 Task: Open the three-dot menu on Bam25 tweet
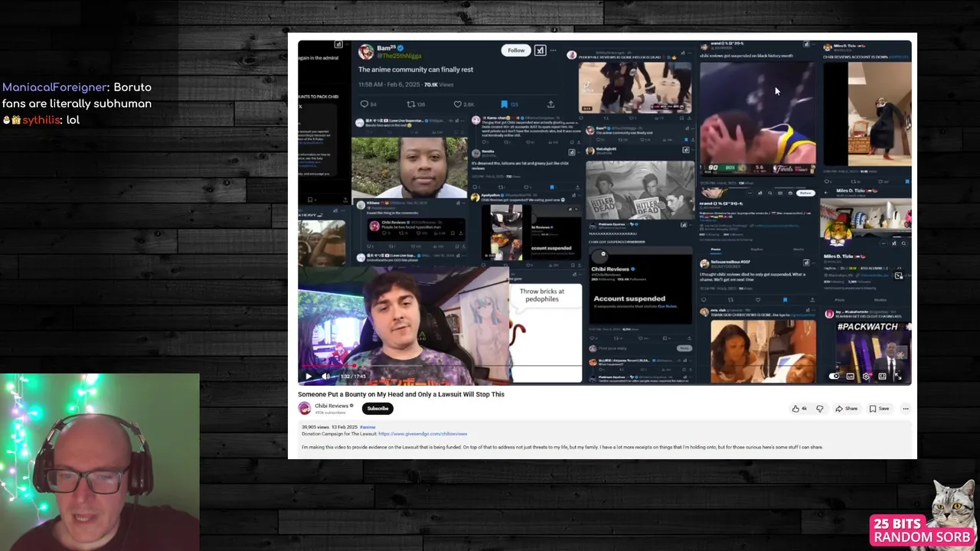pyautogui.click(x=554, y=51)
